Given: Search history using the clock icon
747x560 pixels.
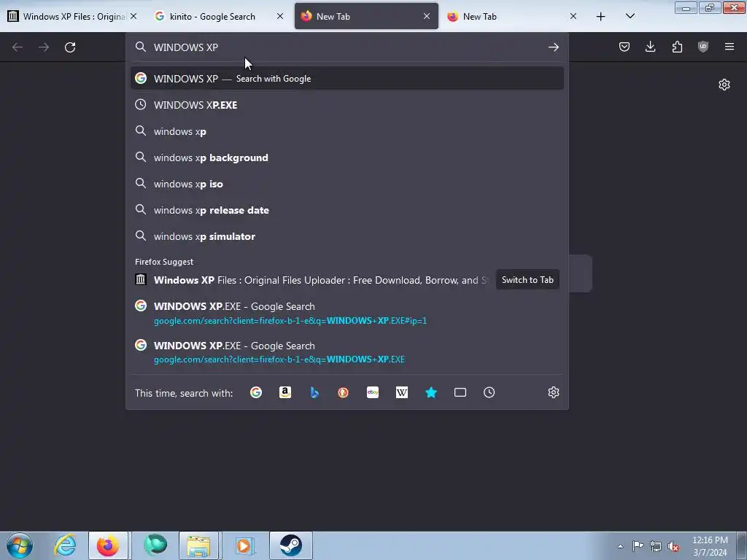Looking at the screenshot, I should [x=489, y=392].
